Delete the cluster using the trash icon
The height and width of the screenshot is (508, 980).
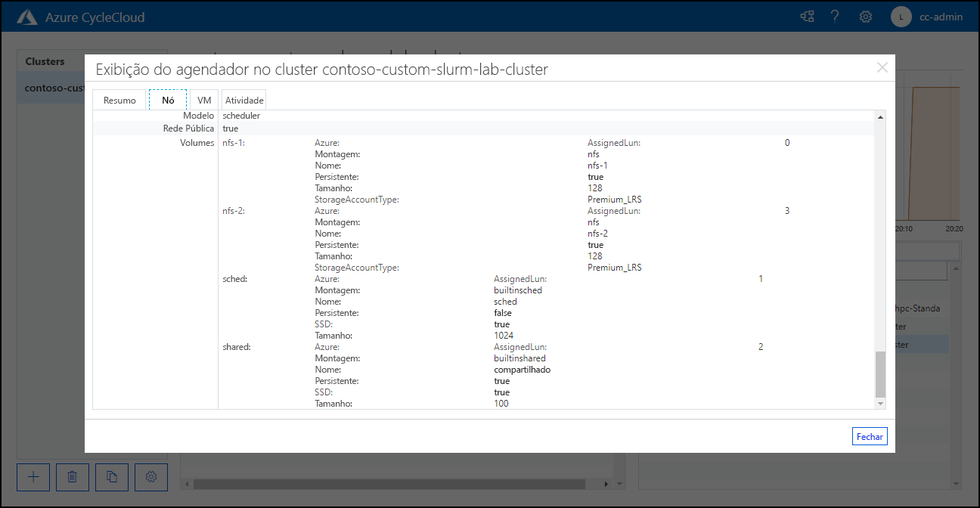click(72, 477)
